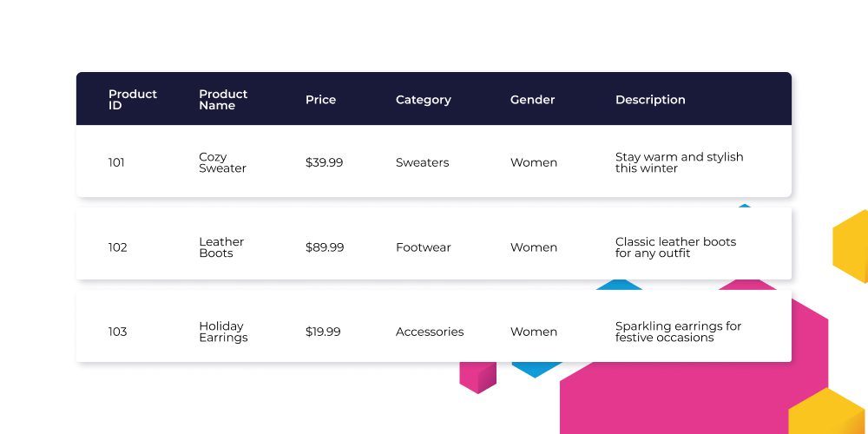
Task: Select the Category column header
Action: pyautogui.click(x=423, y=100)
